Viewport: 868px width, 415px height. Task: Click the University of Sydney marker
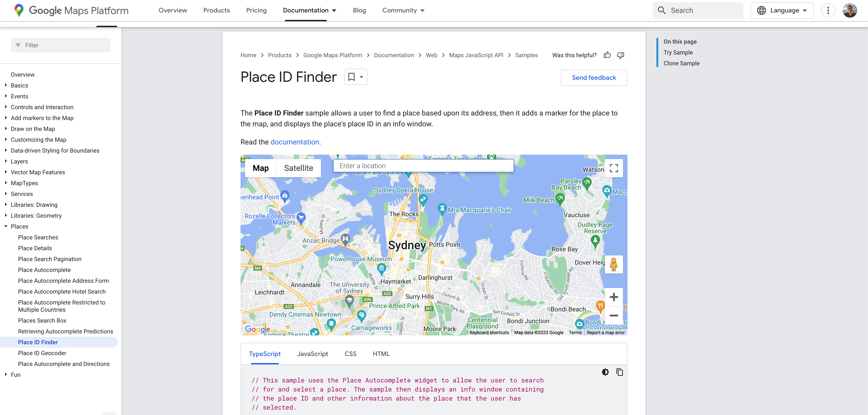click(349, 301)
